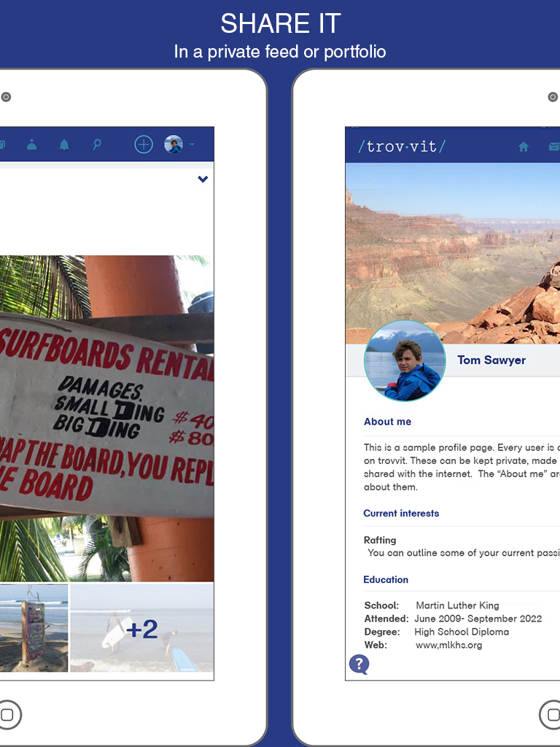This screenshot has height=747, width=560.
Task: Tap Tom Sawyer's round profile picture
Action: pyautogui.click(x=405, y=360)
